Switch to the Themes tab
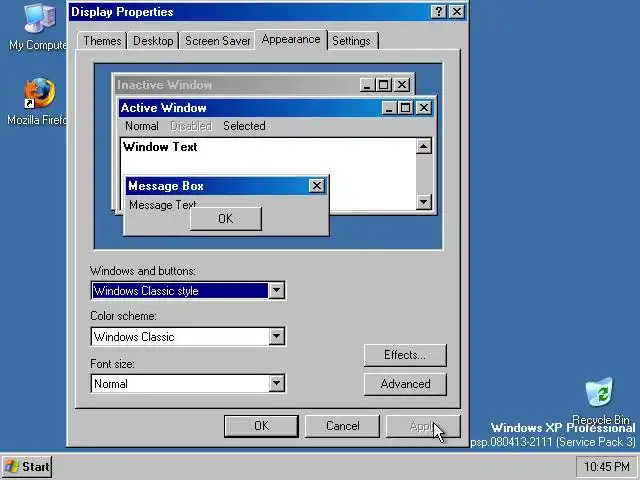640x480 pixels. click(102, 41)
